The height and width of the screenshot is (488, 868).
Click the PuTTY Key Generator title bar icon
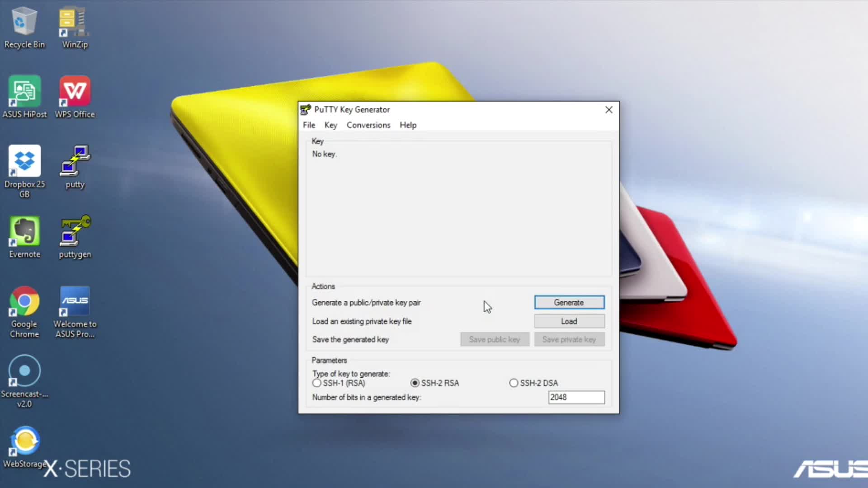306,110
